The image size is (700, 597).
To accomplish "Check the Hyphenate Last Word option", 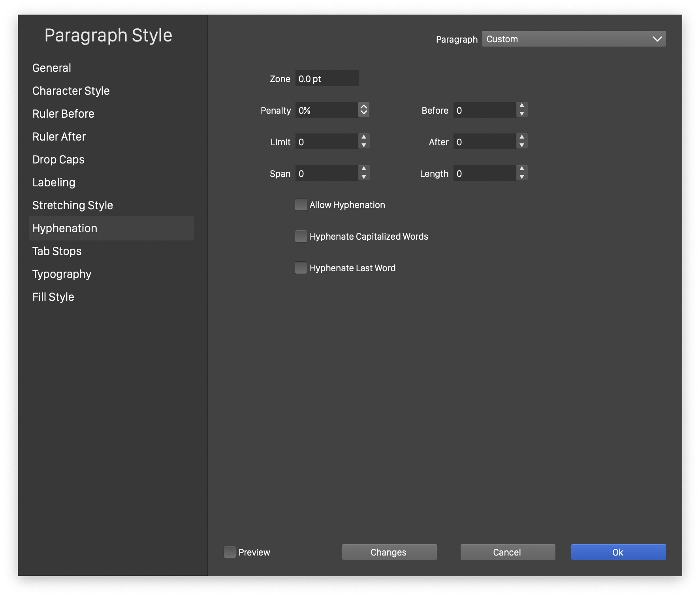I will pos(301,268).
